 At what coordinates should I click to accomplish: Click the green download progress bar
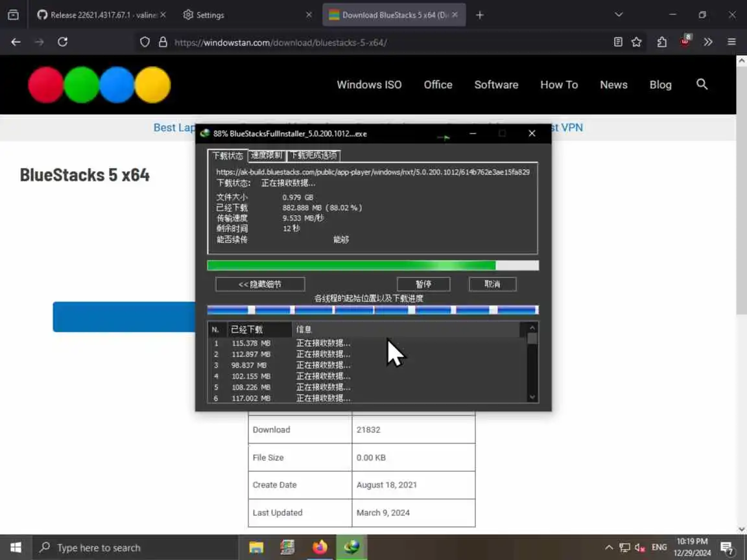[373, 265]
